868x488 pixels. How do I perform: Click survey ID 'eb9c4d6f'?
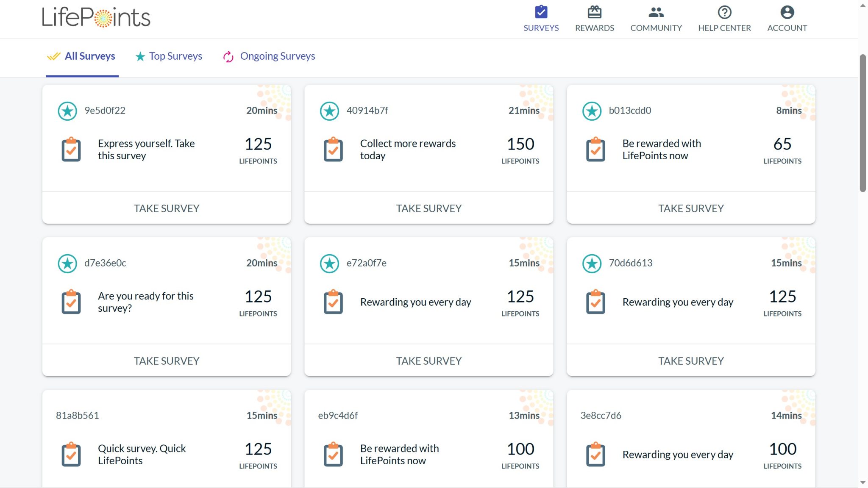pos(338,416)
